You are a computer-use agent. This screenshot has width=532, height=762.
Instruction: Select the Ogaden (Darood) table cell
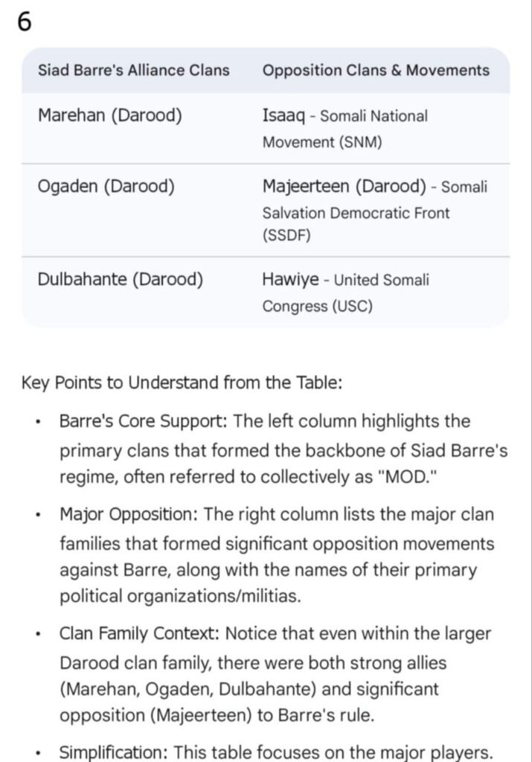point(106,187)
